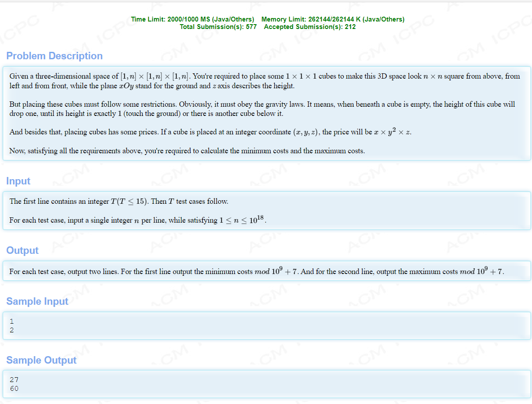This screenshot has height=404, width=532.
Task: Click the output description 'For each test case, output two lines'
Action: click(257, 271)
